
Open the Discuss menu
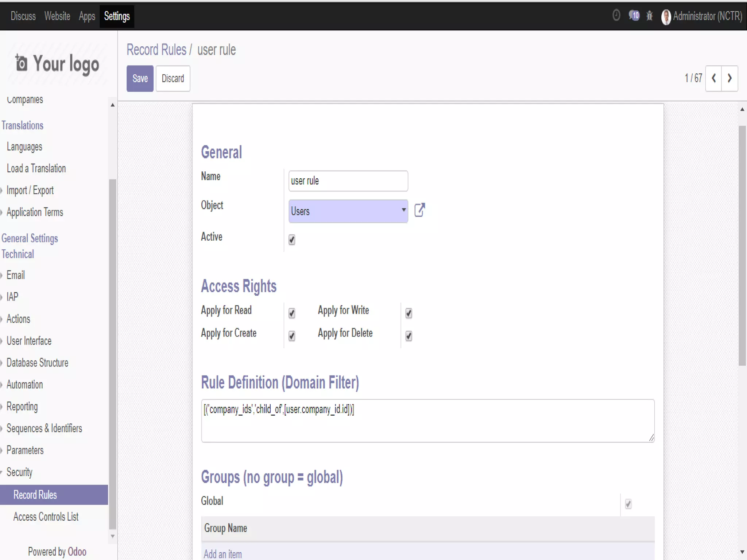23,16
